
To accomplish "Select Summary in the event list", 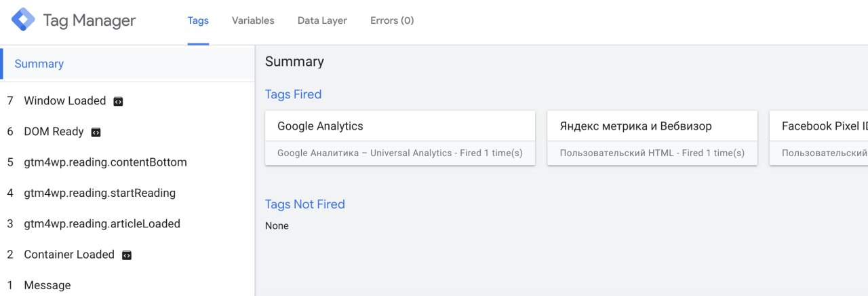I will tap(127, 64).
